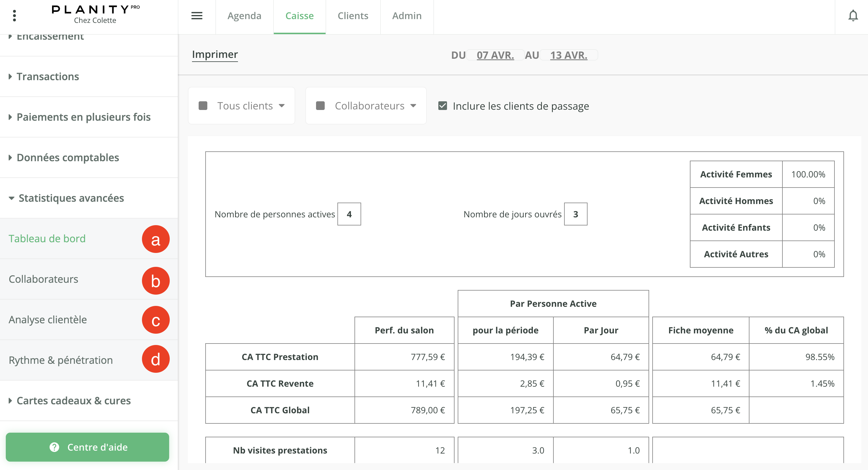The width and height of the screenshot is (868, 470).
Task: Open Analyse clientèle in the sidebar
Action: click(47, 320)
